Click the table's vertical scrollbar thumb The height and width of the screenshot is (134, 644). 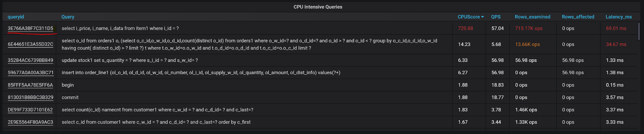tap(639, 31)
